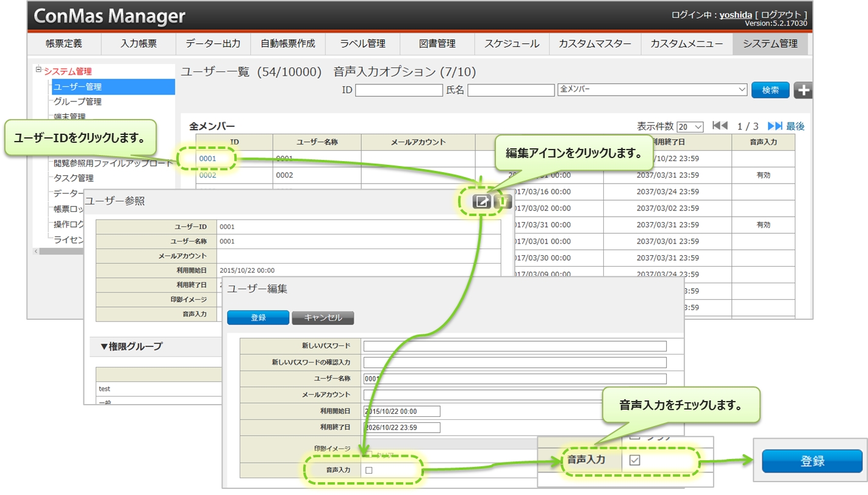Viewport: 868px width, 495px height.
Task: Click the ログアウト link
Action: 781,15
